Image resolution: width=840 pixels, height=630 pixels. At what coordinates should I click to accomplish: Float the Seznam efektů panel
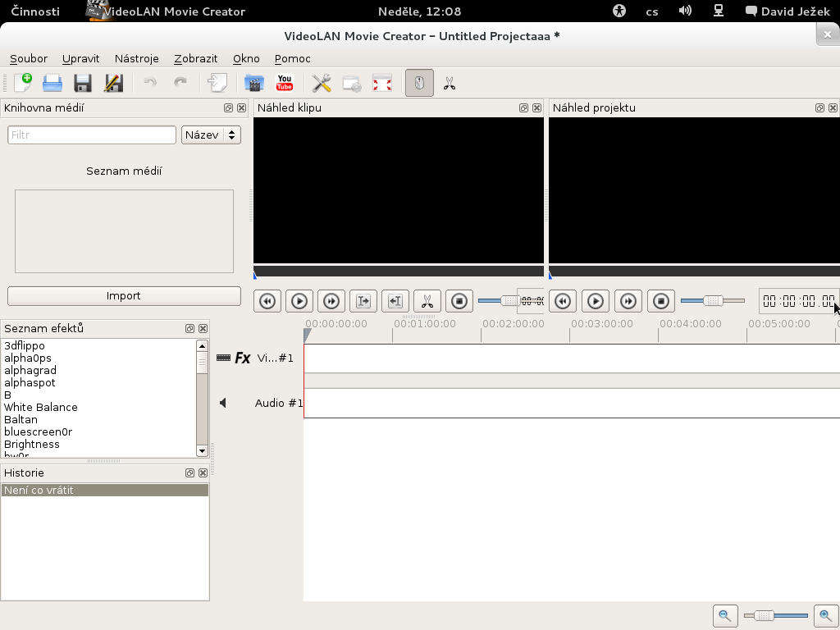pyautogui.click(x=189, y=328)
